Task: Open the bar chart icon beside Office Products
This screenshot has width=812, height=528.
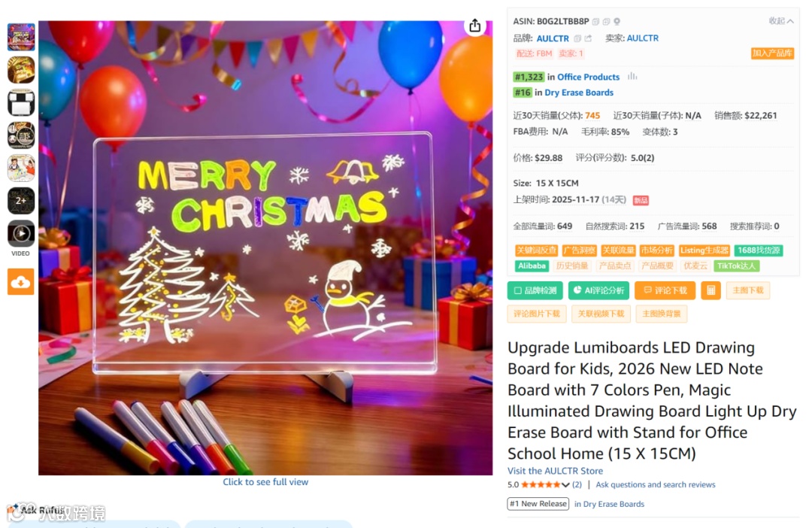Action: [x=632, y=77]
